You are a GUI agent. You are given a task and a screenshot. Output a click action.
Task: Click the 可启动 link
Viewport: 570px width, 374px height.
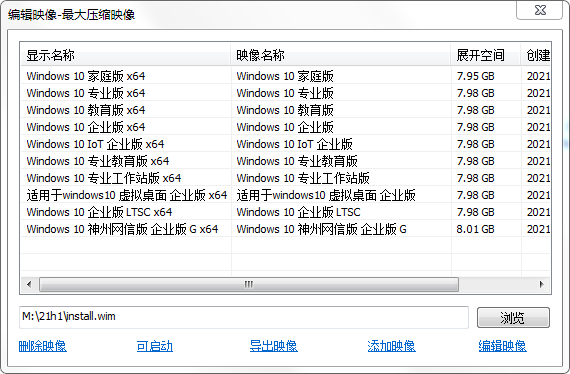154,346
